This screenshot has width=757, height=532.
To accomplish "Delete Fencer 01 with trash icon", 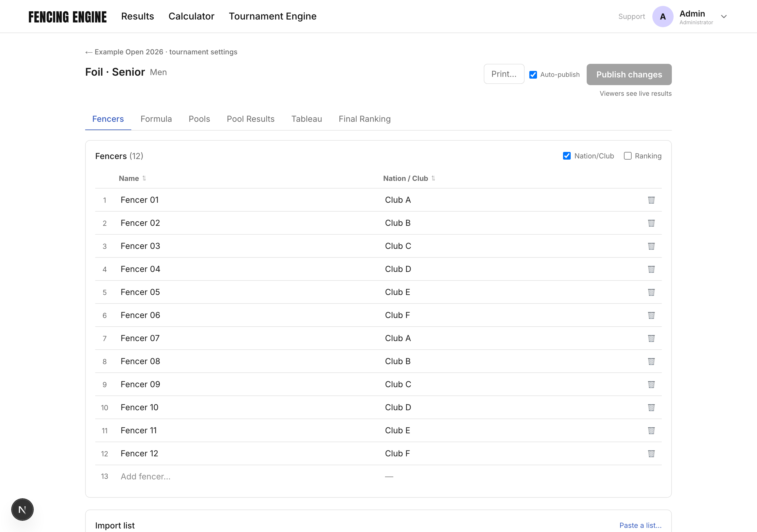I will (651, 200).
